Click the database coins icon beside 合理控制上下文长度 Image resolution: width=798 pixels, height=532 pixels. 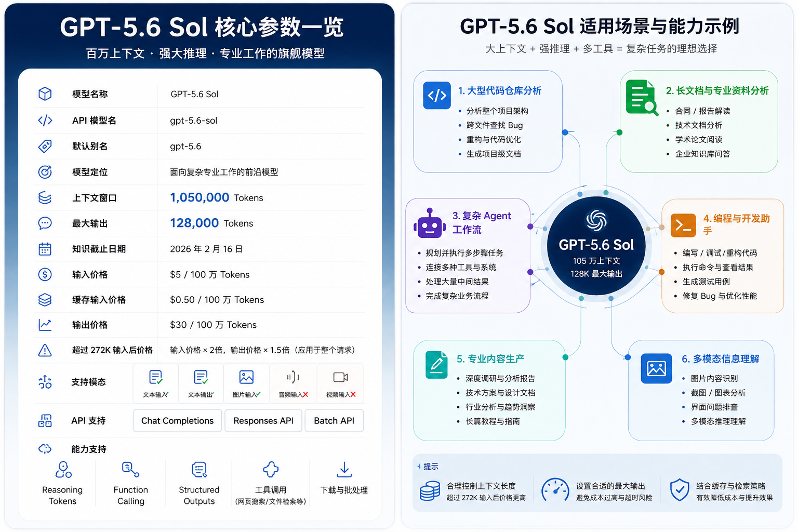click(x=430, y=491)
